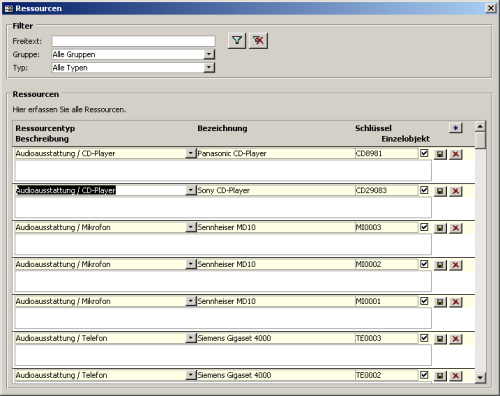Save the MI0002 Sennheiser row
The width and height of the screenshot is (500, 396).
440,265
